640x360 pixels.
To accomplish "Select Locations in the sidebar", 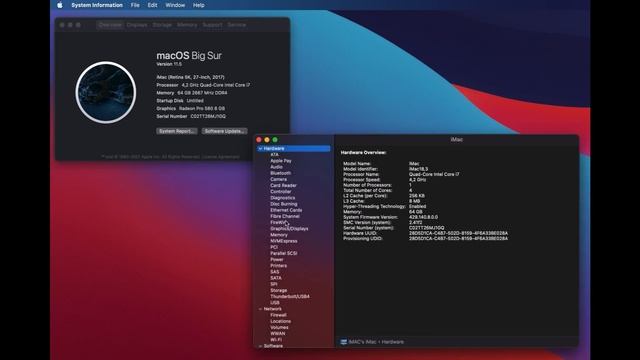I will click(281, 321).
